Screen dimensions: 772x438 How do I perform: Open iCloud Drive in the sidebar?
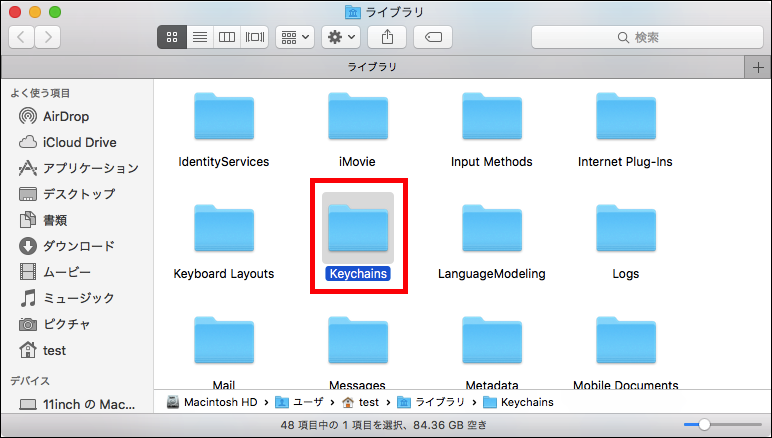pyautogui.click(x=68, y=142)
